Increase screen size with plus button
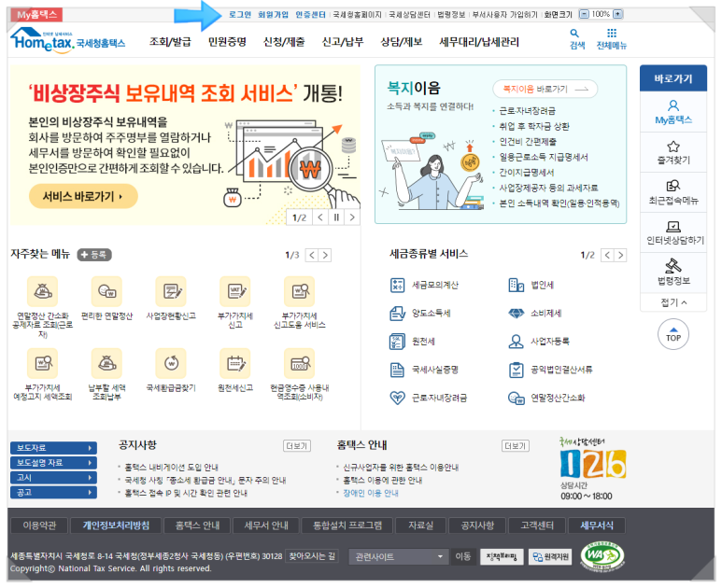Screen dimensions: 722x588 (x=618, y=14)
